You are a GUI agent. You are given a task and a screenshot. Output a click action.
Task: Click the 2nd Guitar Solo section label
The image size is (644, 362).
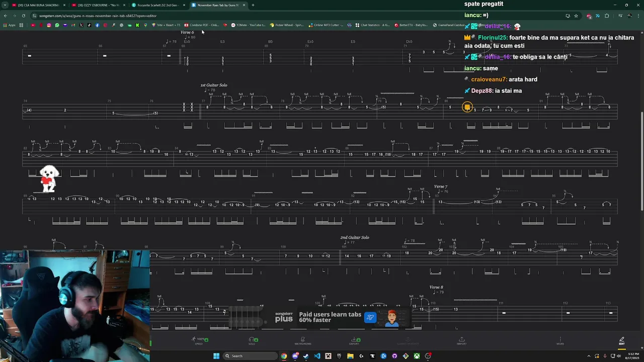(355, 237)
